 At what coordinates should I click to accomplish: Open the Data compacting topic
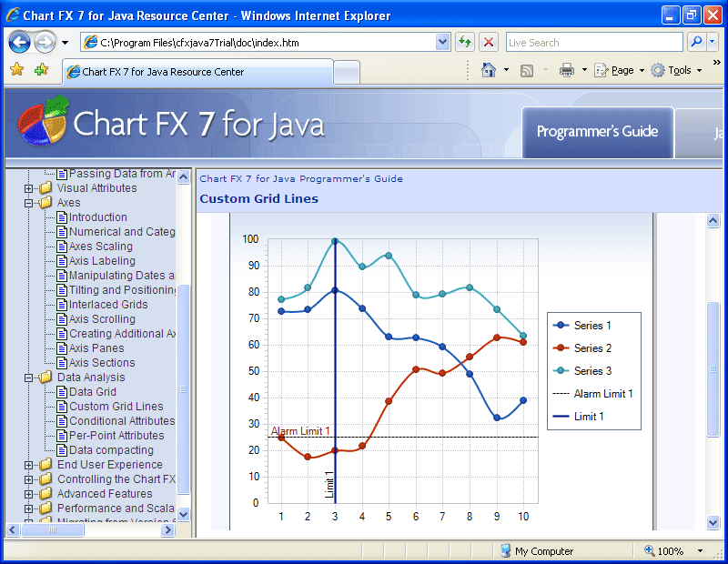(111, 450)
